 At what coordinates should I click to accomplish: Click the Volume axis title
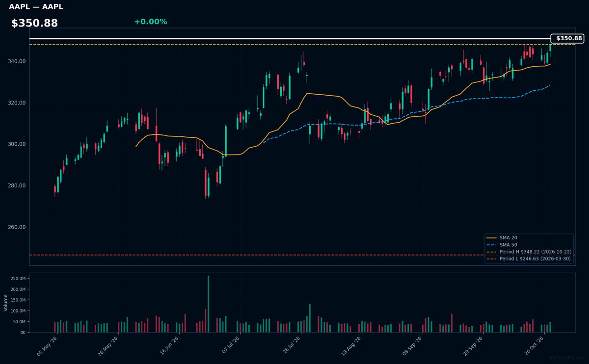pyautogui.click(x=5, y=303)
